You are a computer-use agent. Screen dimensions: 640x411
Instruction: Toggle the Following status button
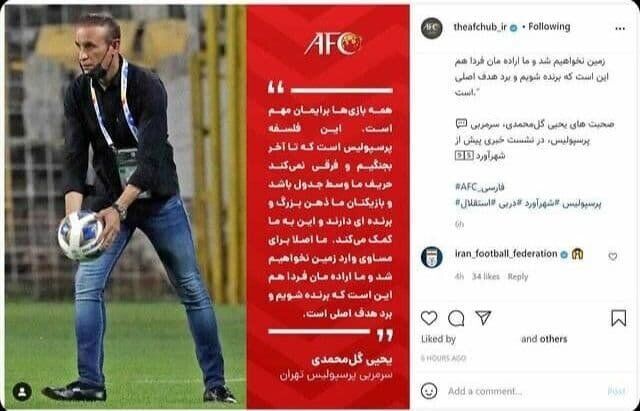pos(549,27)
